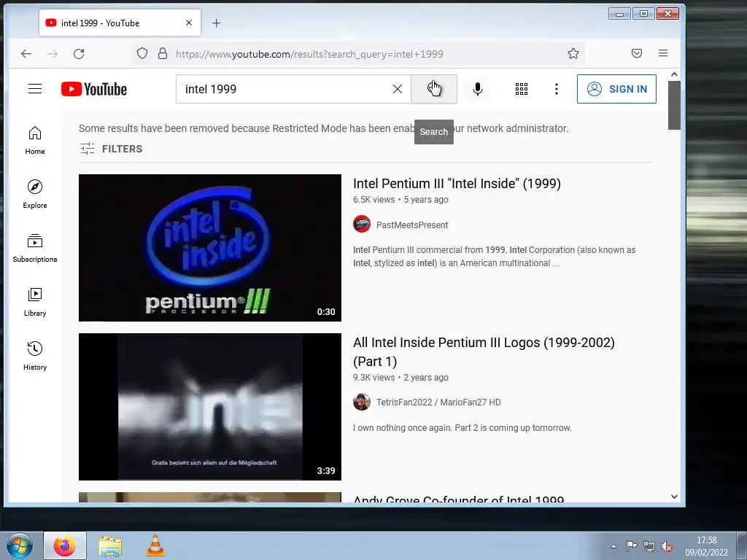Image resolution: width=747 pixels, height=560 pixels.
Task: Click the TetrisFan2022 channel avatar
Action: [x=362, y=402]
